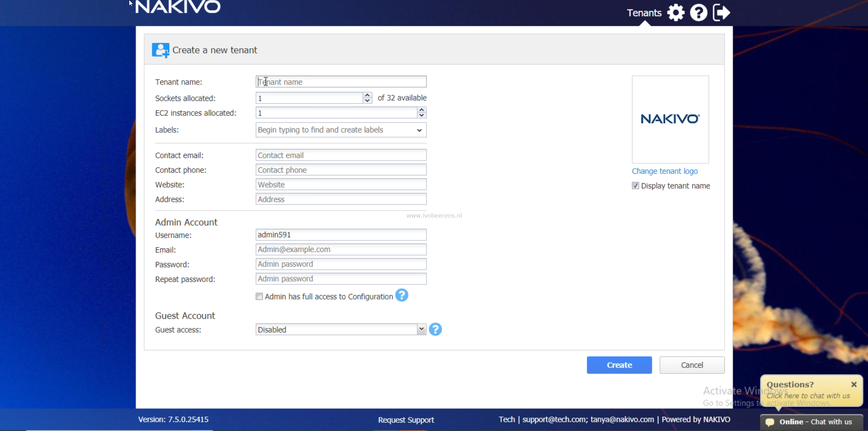Click Change tenant logo link
868x431 pixels.
[x=665, y=171]
